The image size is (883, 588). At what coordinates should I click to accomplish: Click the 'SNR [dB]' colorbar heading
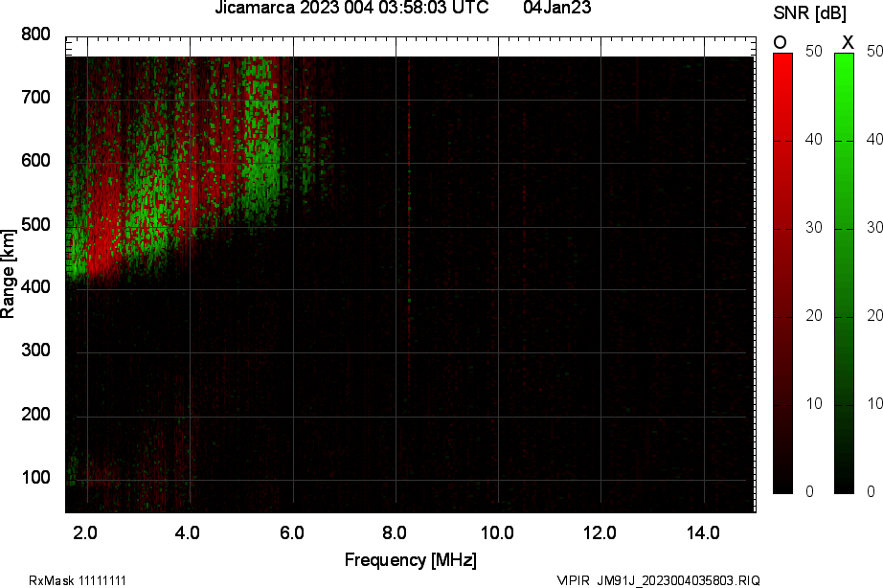[809, 13]
